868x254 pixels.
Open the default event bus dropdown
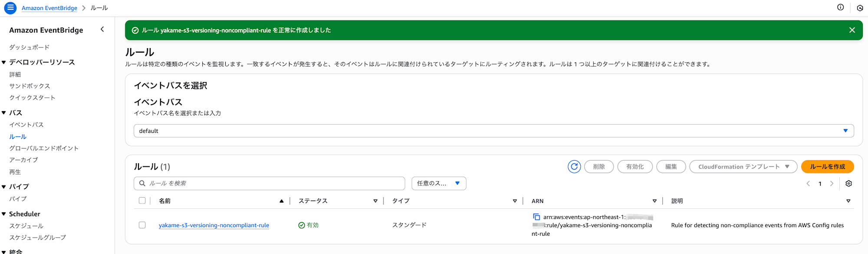pos(493,131)
